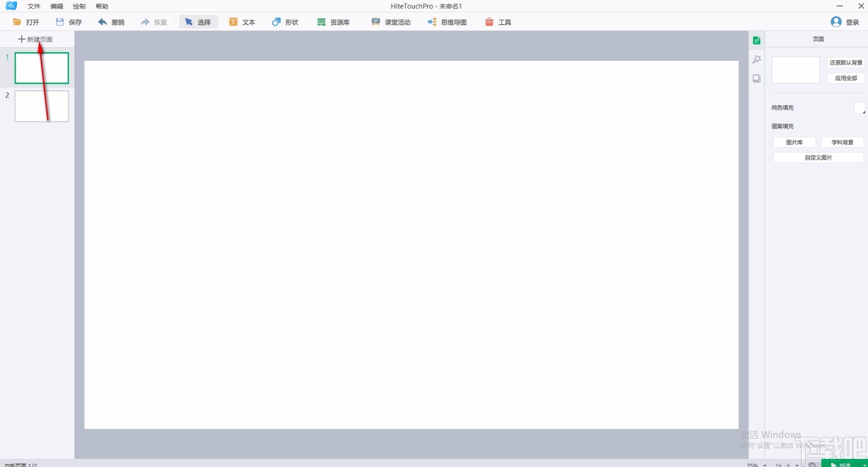Open 课堂活动 (Classroom activities)
Viewport: 868px width, 467px height.
(x=391, y=22)
